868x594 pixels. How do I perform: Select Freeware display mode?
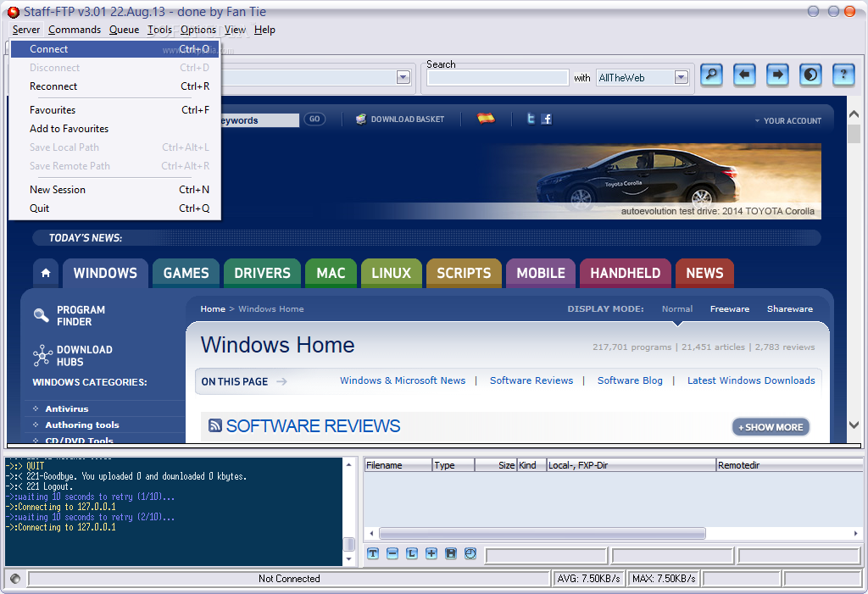730,309
